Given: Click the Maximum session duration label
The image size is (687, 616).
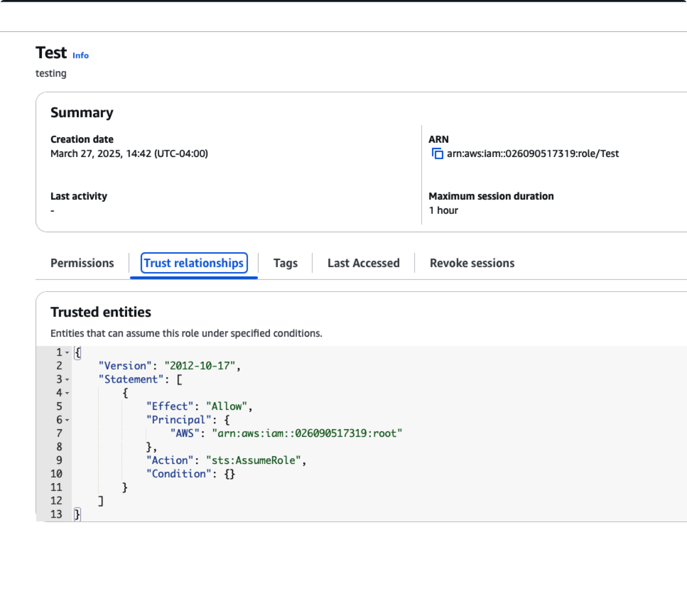Looking at the screenshot, I should (491, 196).
